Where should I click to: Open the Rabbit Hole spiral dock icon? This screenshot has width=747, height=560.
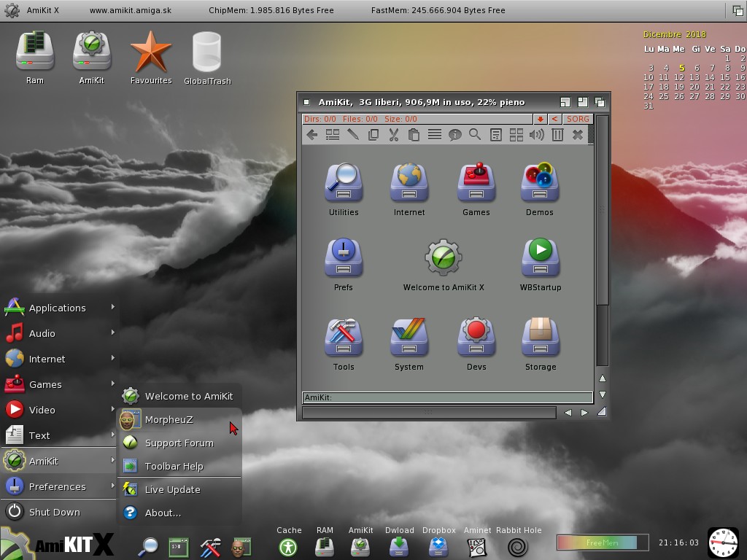[518, 546]
